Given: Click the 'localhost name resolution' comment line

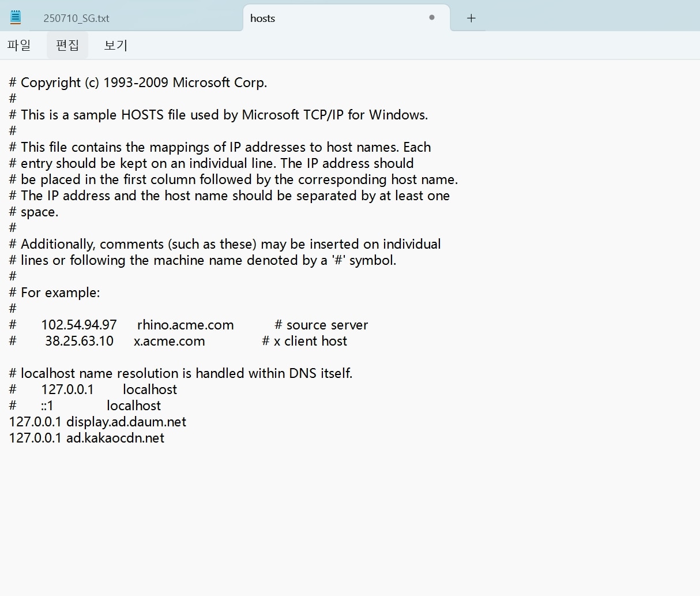Looking at the screenshot, I should (x=181, y=373).
